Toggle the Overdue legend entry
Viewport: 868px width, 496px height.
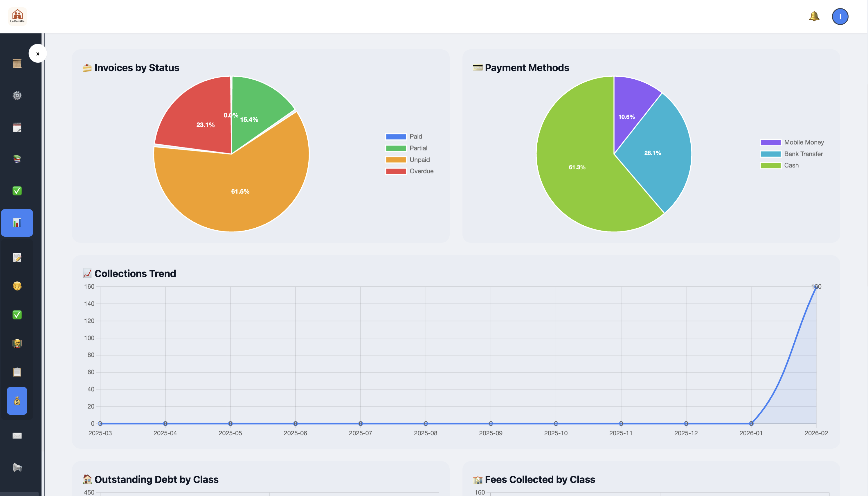(409, 171)
